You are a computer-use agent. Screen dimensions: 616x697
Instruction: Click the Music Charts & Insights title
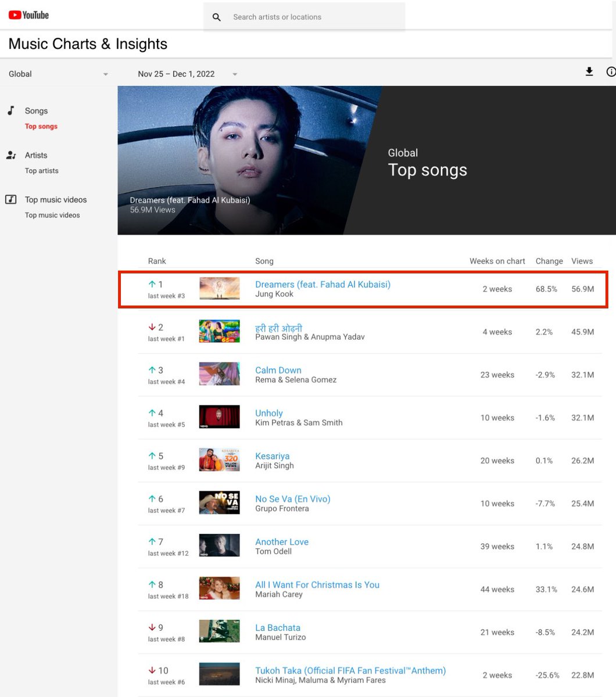(x=88, y=44)
